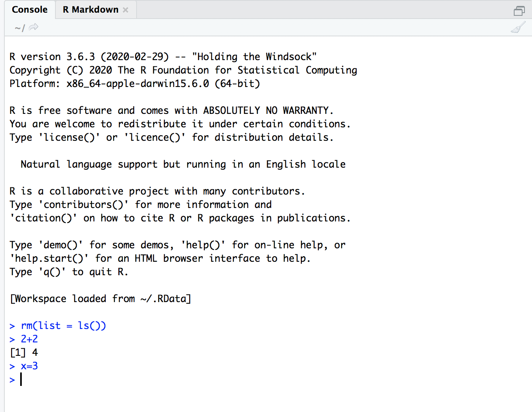Viewport: 532px width, 412px height.
Task: Click the "2+2" command in the console
Action: pyautogui.click(x=29, y=339)
